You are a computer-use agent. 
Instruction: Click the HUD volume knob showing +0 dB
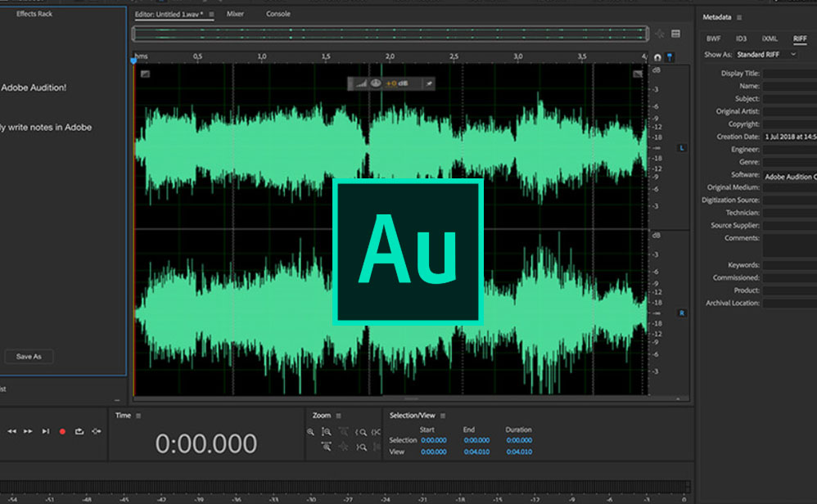[x=376, y=83]
